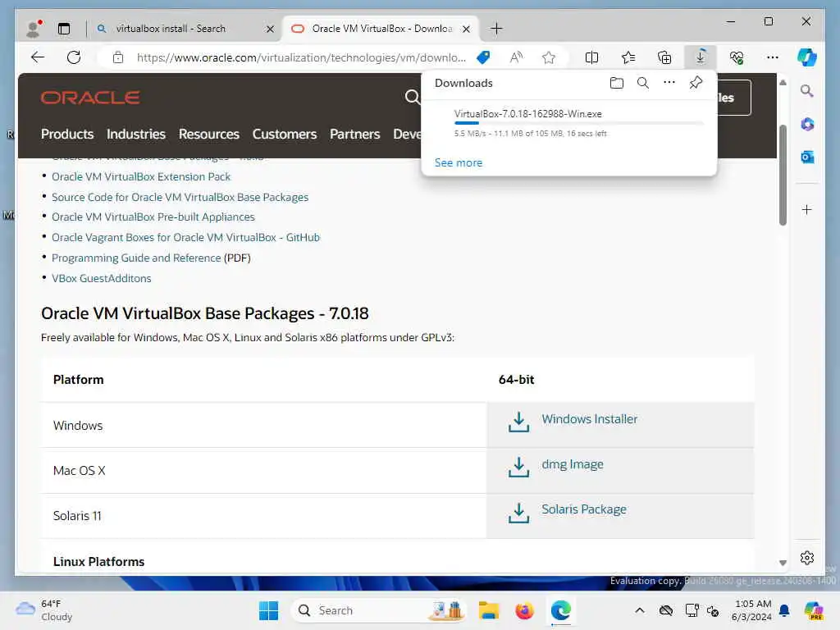This screenshot has width=840, height=630.
Task: Open the Tab actions menu icon
Action: click(x=64, y=29)
